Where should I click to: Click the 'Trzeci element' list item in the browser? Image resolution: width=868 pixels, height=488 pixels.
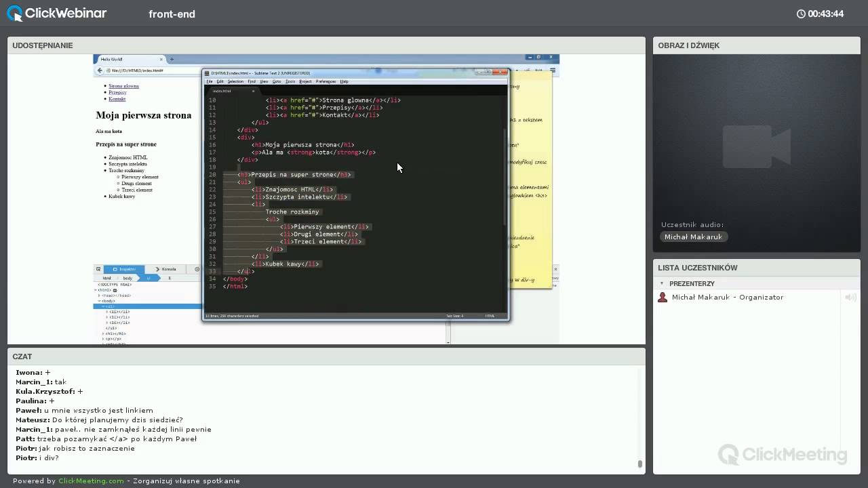pyautogui.click(x=137, y=190)
